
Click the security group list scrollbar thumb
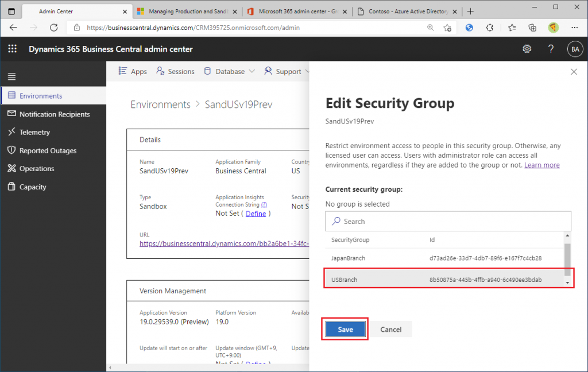tap(567, 259)
